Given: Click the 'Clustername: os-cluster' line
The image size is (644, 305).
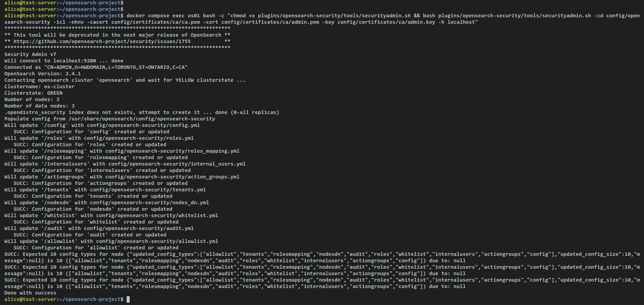Looking at the screenshot, I should [x=39, y=87].
